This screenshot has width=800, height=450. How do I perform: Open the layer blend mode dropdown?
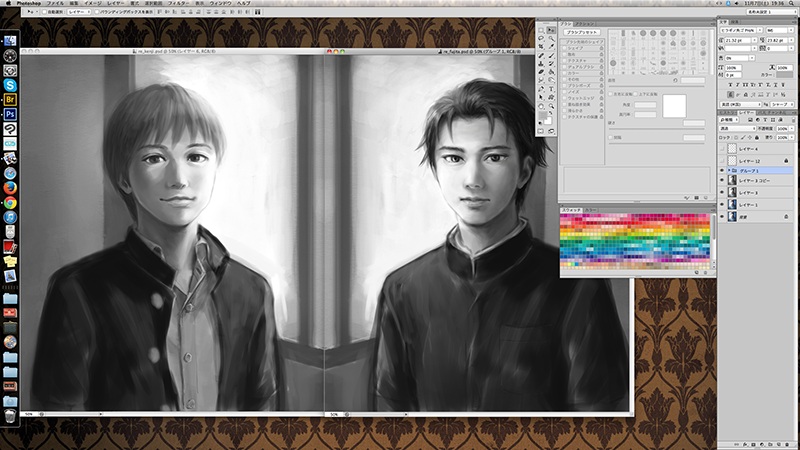pos(736,127)
